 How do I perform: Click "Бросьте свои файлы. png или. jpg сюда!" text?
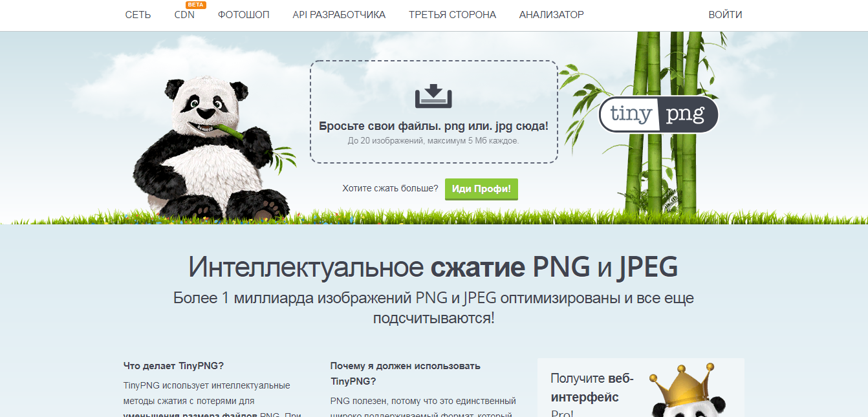point(433,126)
